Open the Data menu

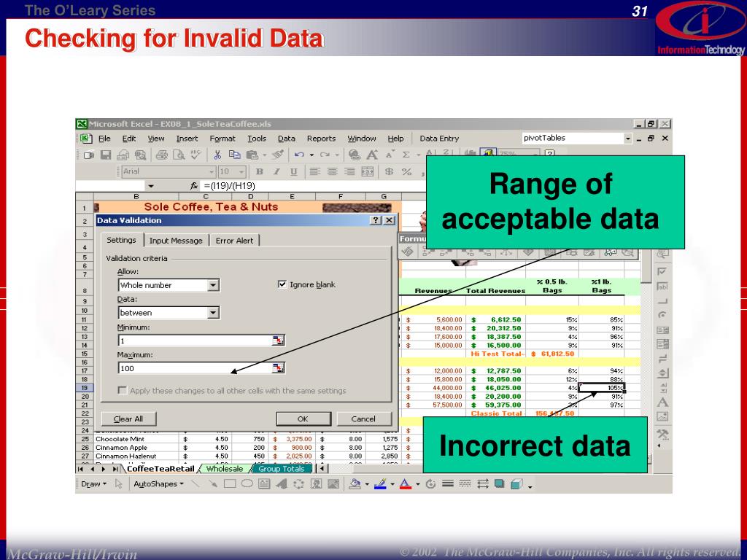[286, 139]
